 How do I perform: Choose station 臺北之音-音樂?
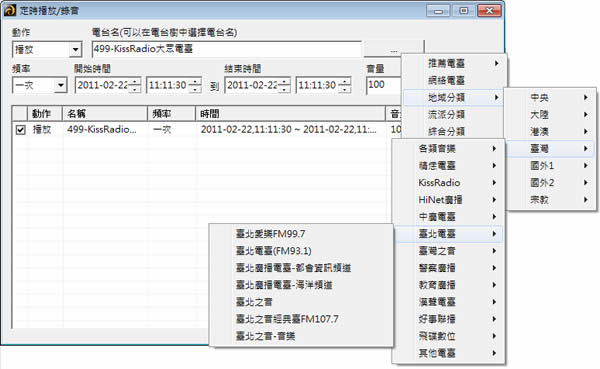(302, 336)
